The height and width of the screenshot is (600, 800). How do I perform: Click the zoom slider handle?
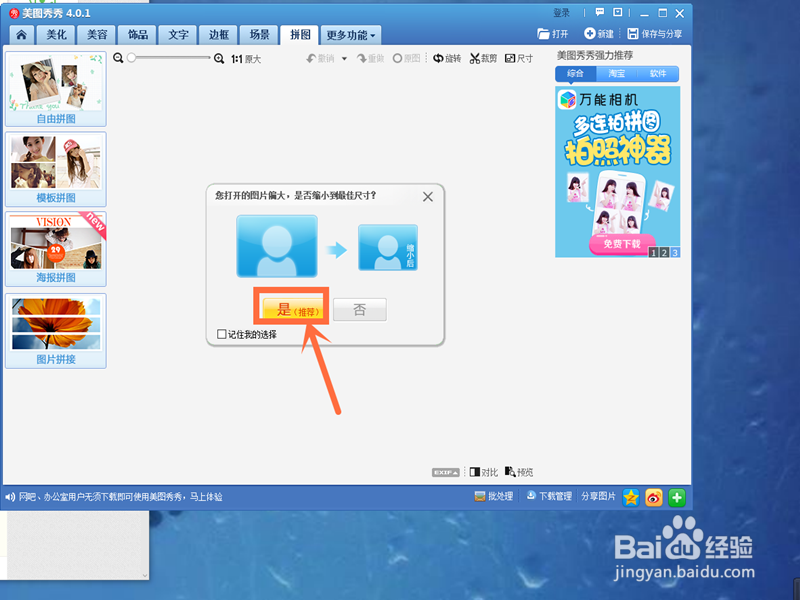pos(132,58)
